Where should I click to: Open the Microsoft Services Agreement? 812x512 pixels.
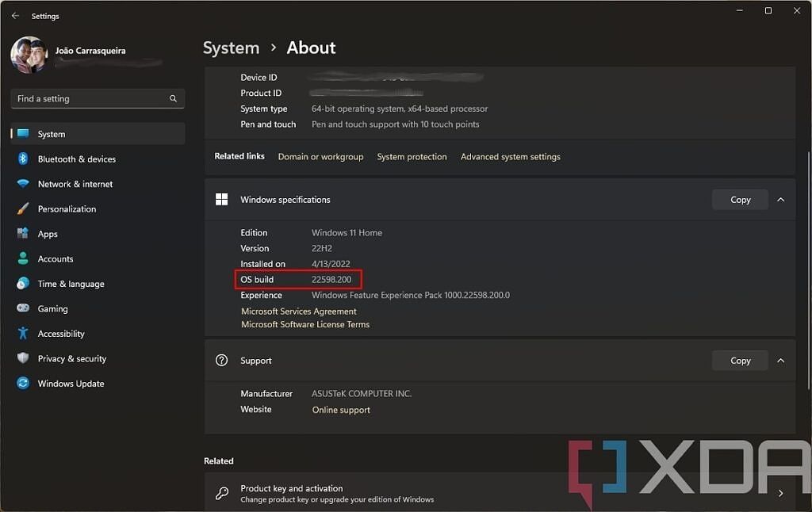pyautogui.click(x=299, y=311)
